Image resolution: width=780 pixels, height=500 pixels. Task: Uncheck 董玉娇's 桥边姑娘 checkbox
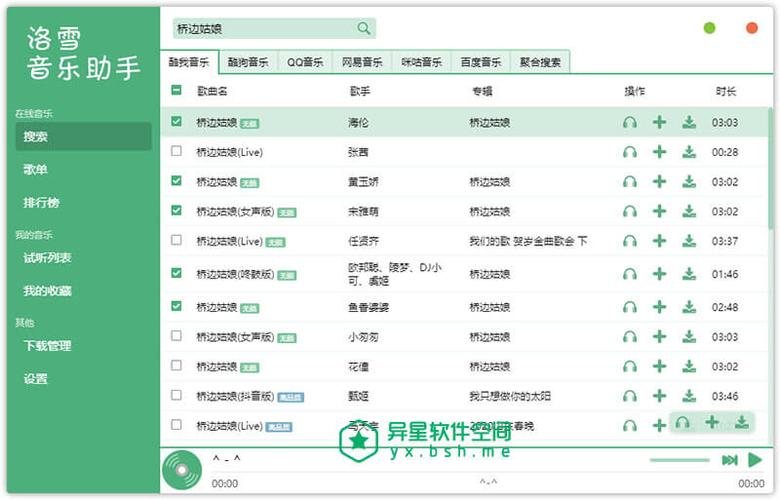(x=176, y=181)
